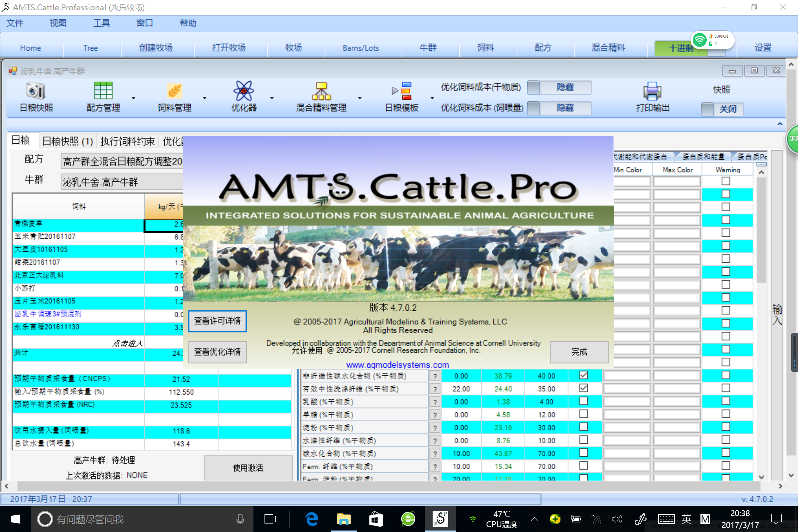Click Min Color field for 乳酸 row
Screen dimensions: 798x532
pos(627,402)
